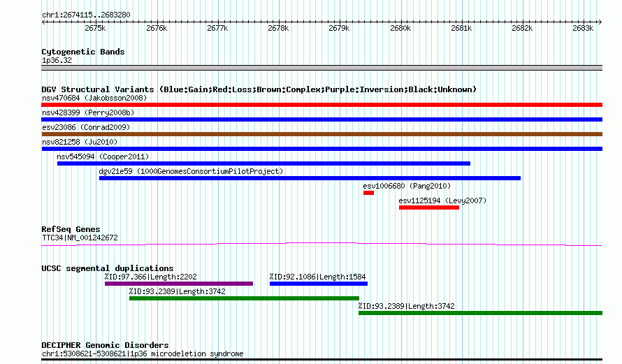Click the 2680k ruler tick label
Image resolution: width=622 pixels, height=364 pixels.
click(x=400, y=28)
